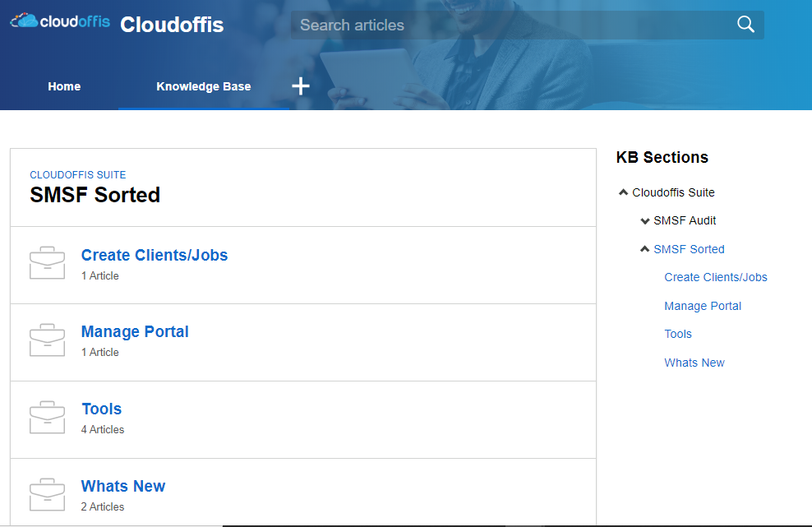Click the SMSF Sorted page heading

tap(95, 195)
